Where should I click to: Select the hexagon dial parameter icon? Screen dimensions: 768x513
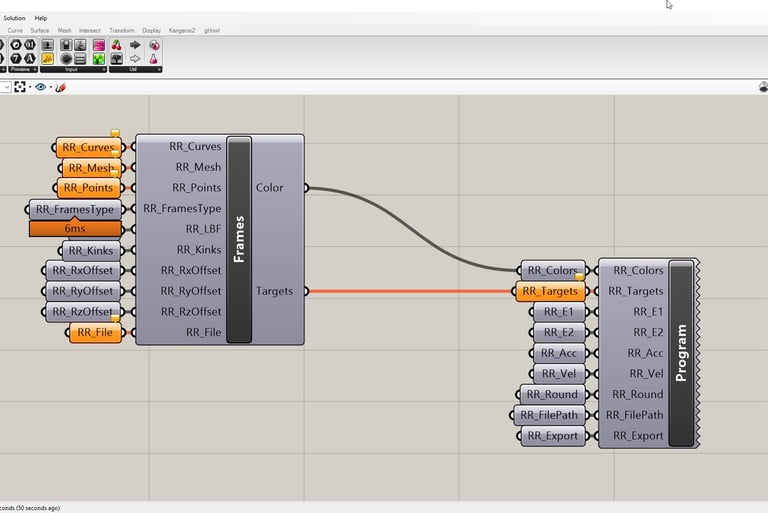(16, 45)
